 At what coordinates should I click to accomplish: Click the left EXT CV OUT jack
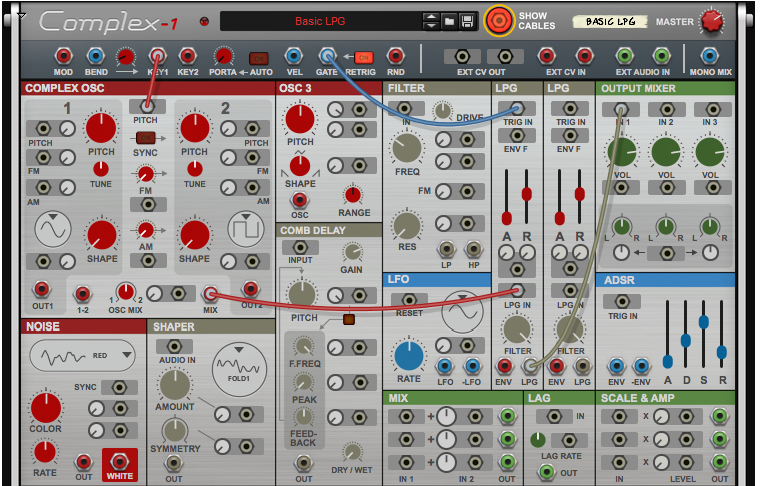[x=462, y=57]
